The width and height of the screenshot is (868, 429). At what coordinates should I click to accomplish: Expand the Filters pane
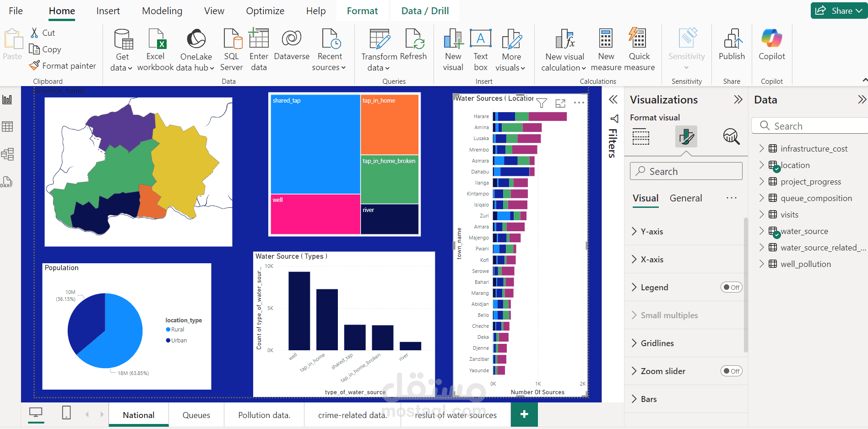click(x=613, y=99)
